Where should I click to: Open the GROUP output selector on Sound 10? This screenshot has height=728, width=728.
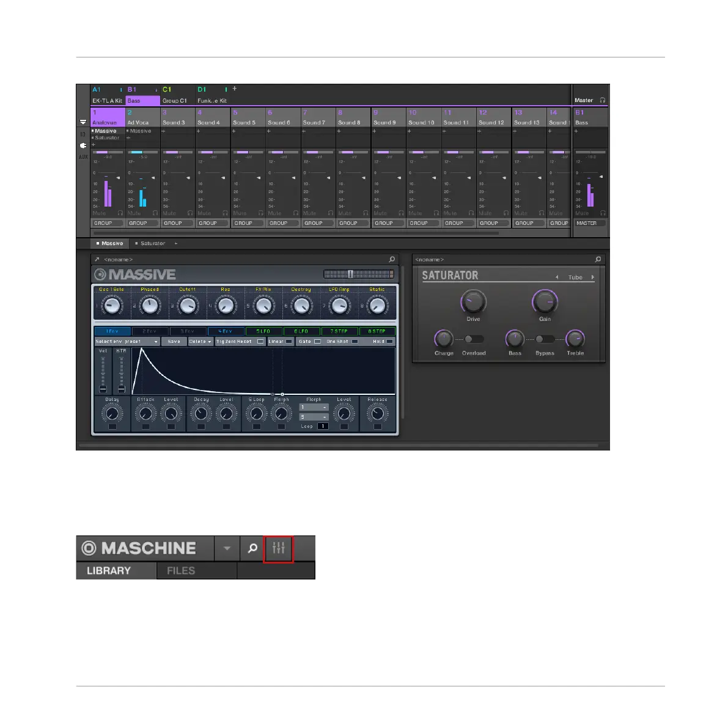click(423, 223)
